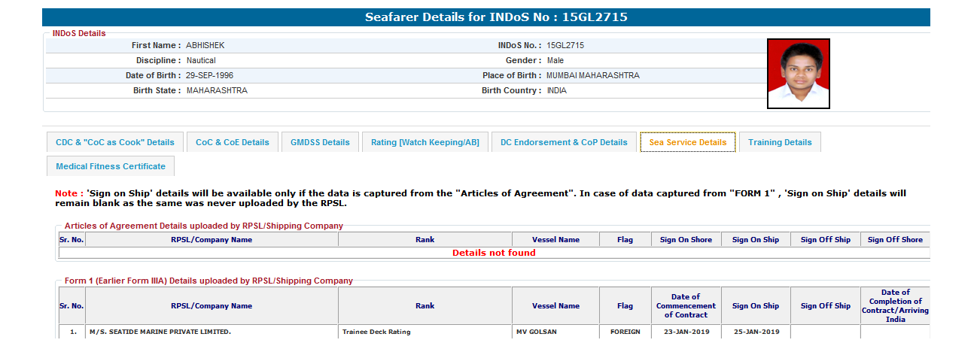
Task: Click the Place of Birth value MUMBAI MAHARASHTRA
Action: [592, 75]
